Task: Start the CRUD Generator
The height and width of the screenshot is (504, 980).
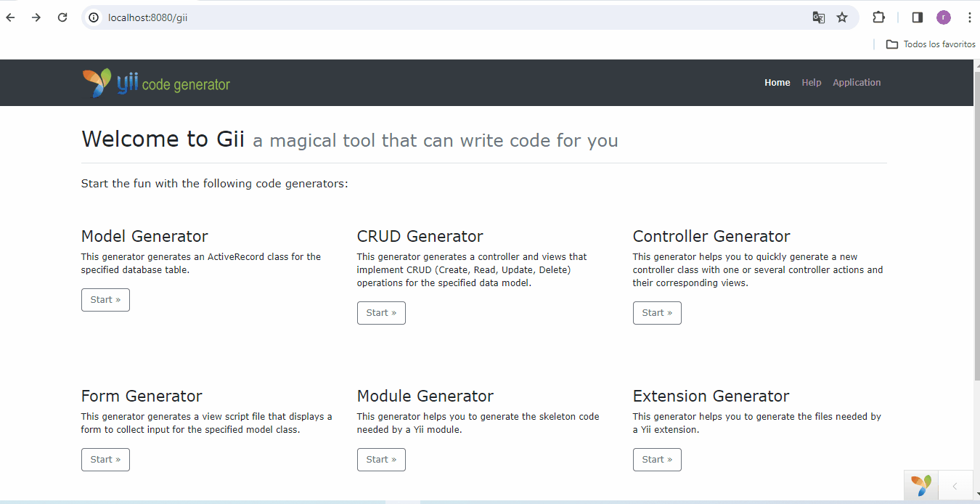Action: [x=381, y=313]
